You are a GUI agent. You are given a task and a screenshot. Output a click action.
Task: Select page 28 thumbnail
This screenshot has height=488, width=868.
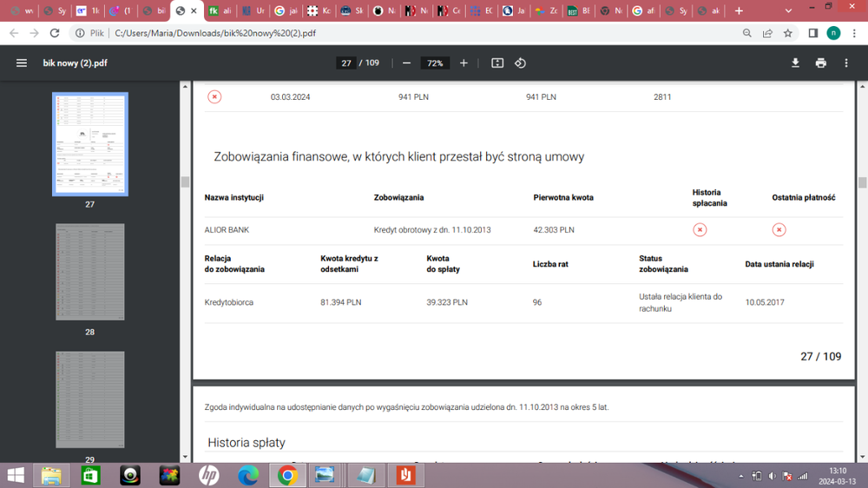coord(90,272)
